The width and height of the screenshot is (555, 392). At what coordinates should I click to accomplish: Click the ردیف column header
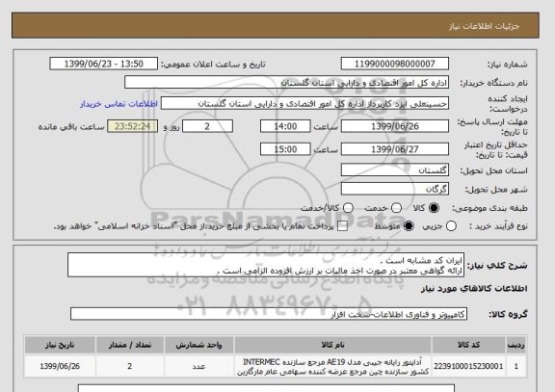point(516,345)
